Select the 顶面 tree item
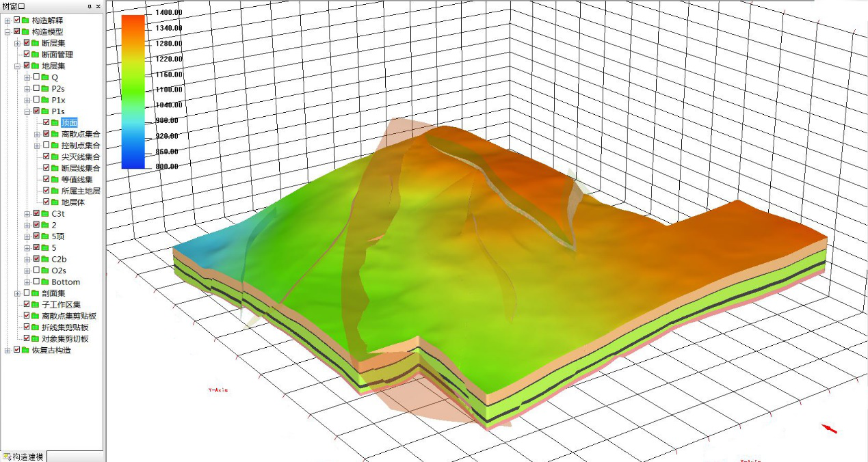 69,123
